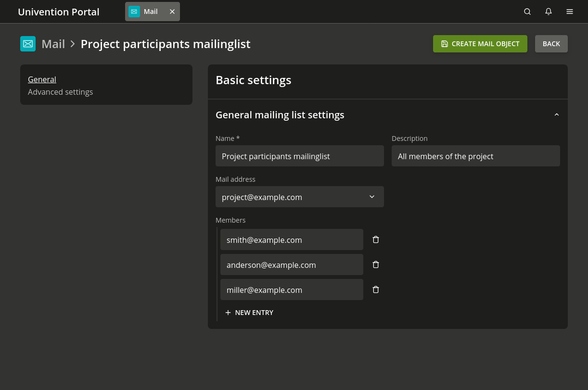This screenshot has height=390, width=588.
Task: Edit the Description text field
Action: point(475,156)
